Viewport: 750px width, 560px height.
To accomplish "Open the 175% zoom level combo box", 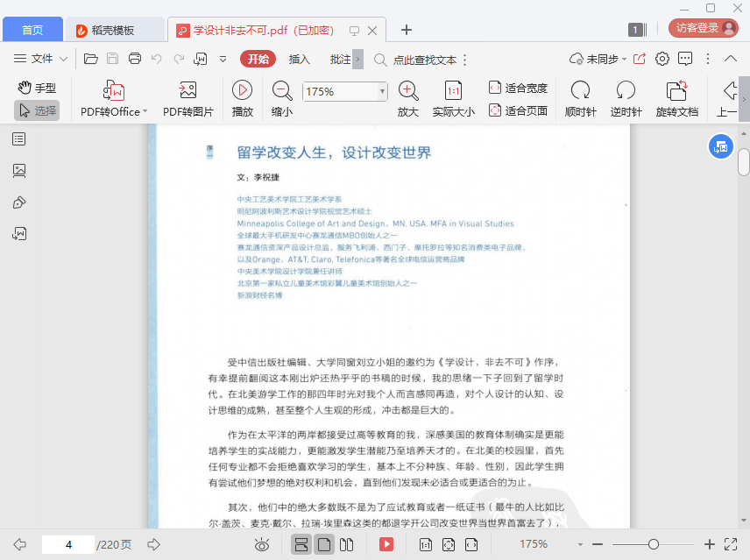I will (344, 91).
